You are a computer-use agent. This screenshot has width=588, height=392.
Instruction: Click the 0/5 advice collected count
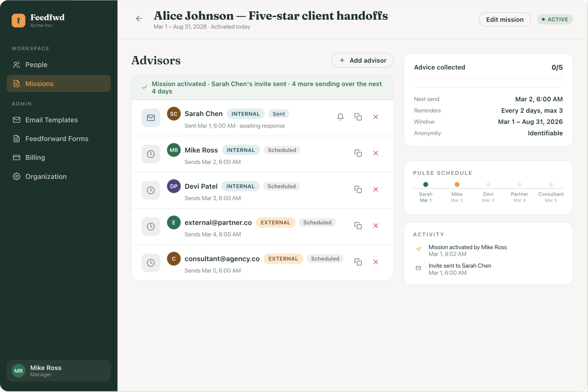click(557, 68)
